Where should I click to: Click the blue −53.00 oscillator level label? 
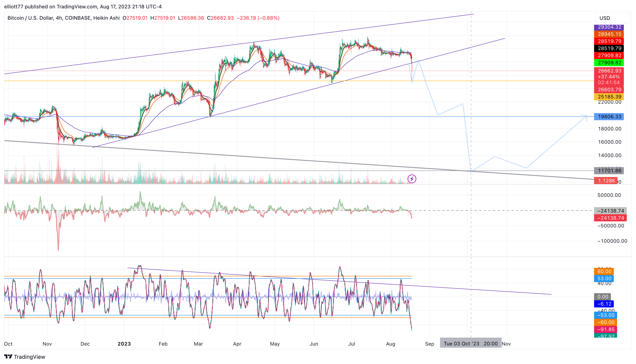[x=605, y=315]
